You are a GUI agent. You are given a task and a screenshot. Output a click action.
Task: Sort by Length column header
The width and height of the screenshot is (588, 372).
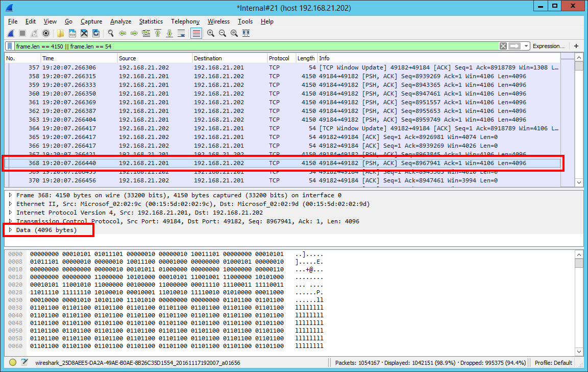click(x=306, y=58)
